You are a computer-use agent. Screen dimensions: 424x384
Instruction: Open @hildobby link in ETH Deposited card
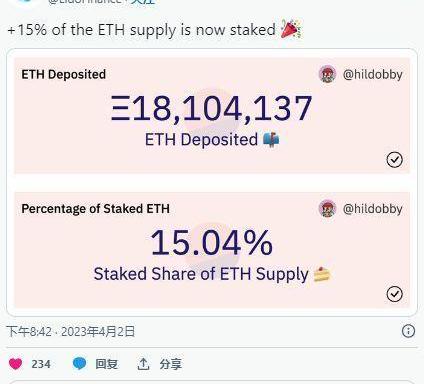373,74
